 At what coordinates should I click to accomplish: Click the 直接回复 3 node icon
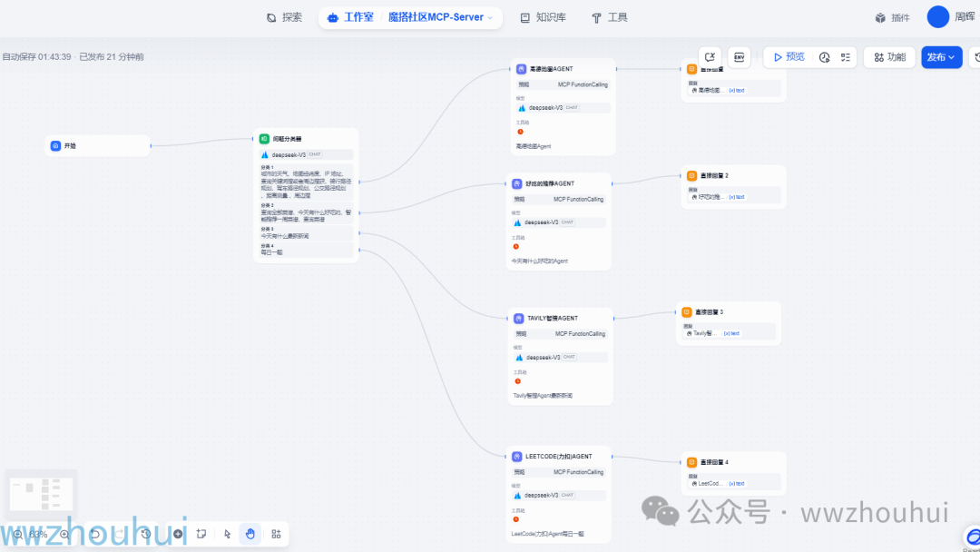687,312
